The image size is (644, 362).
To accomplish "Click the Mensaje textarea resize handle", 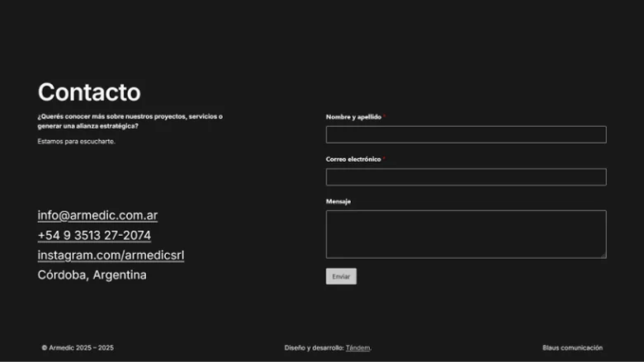I will (603, 255).
